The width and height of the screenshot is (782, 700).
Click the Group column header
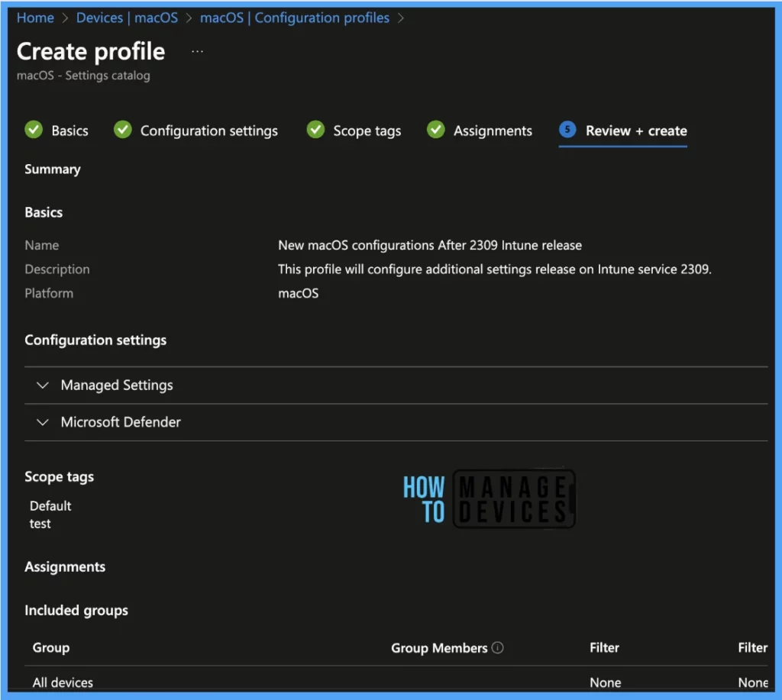51,647
